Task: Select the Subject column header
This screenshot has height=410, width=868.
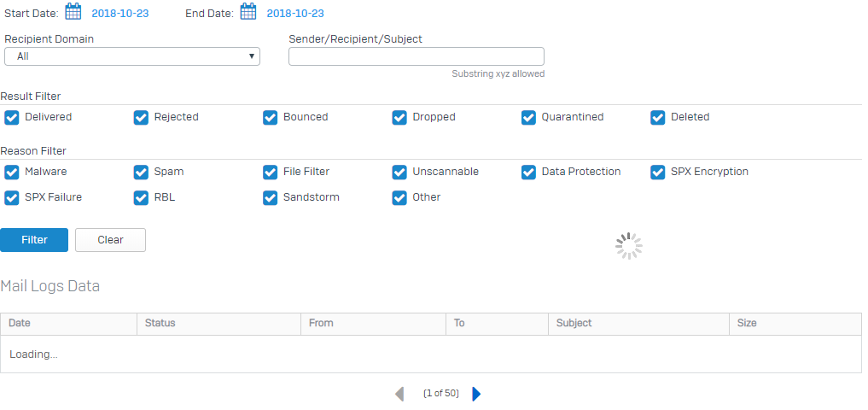Action: pos(638,324)
